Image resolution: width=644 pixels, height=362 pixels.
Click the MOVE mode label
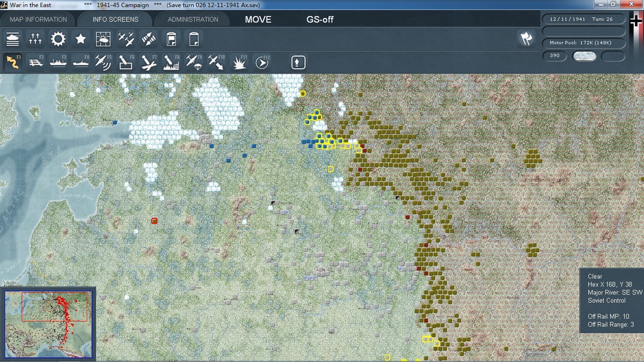pos(258,20)
